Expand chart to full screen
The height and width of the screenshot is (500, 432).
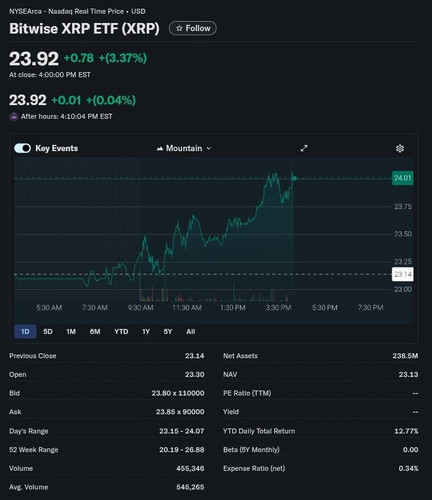tap(304, 148)
